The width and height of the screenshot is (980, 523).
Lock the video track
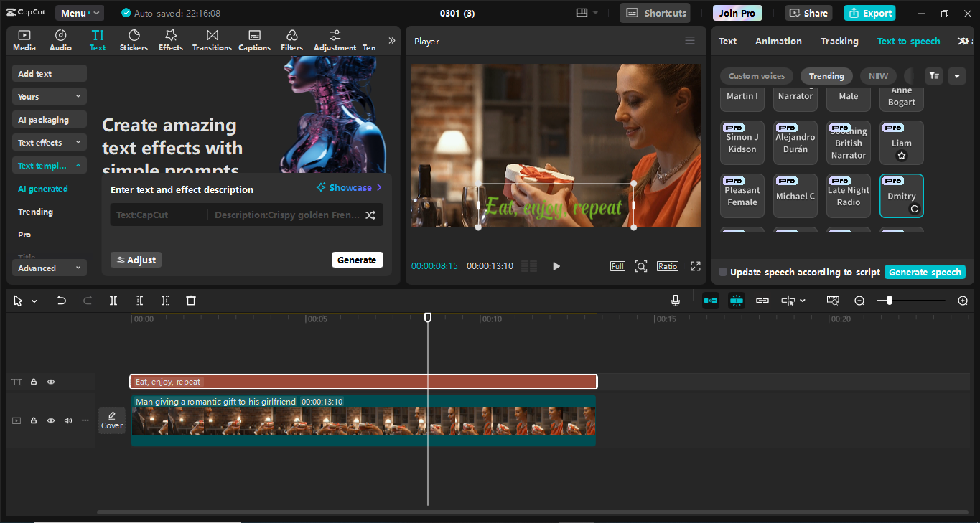tap(34, 420)
